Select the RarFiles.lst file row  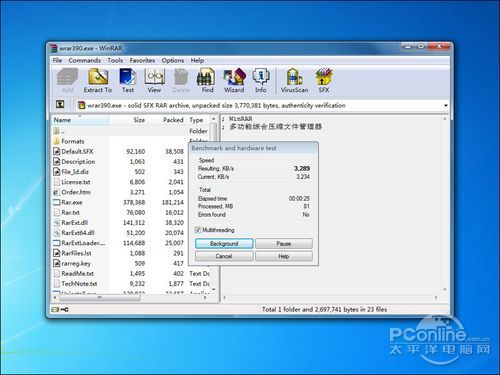click(131, 253)
